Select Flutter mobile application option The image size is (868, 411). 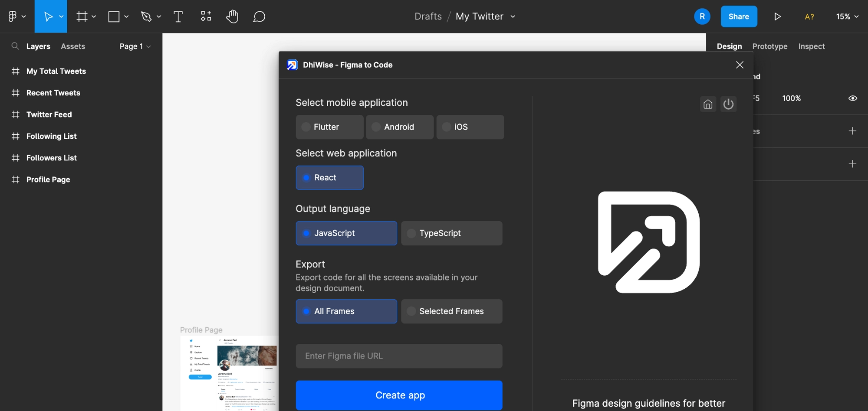(x=329, y=127)
